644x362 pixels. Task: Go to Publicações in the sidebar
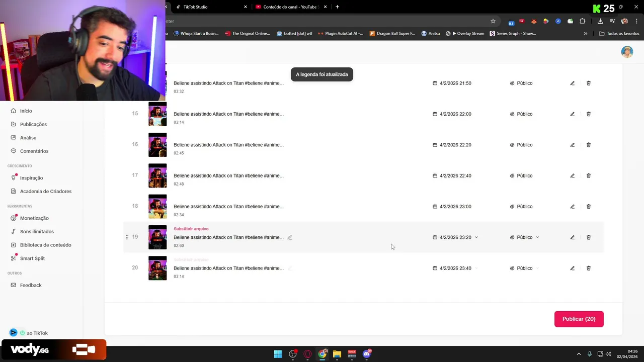[29, 124]
